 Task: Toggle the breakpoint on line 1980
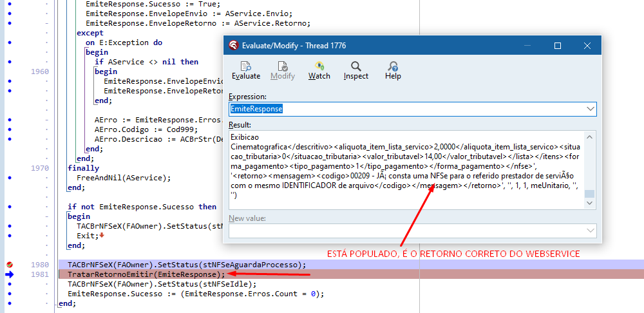pos(10,265)
